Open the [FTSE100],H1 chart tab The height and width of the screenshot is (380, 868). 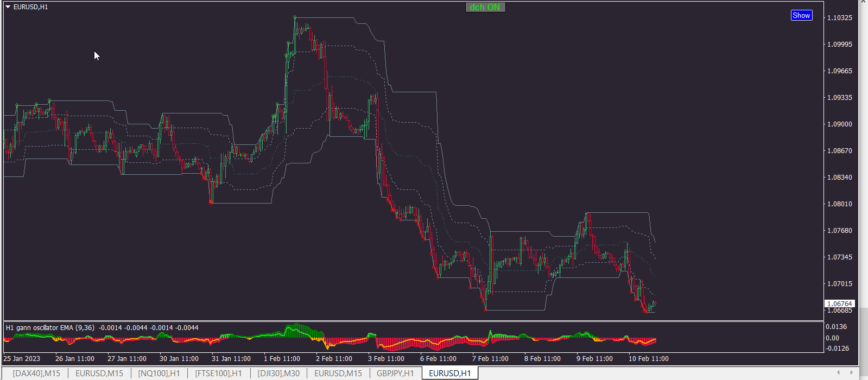[x=219, y=373]
